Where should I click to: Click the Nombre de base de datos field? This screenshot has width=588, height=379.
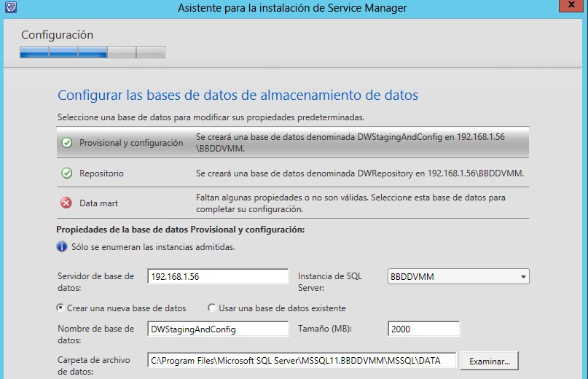(x=218, y=329)
